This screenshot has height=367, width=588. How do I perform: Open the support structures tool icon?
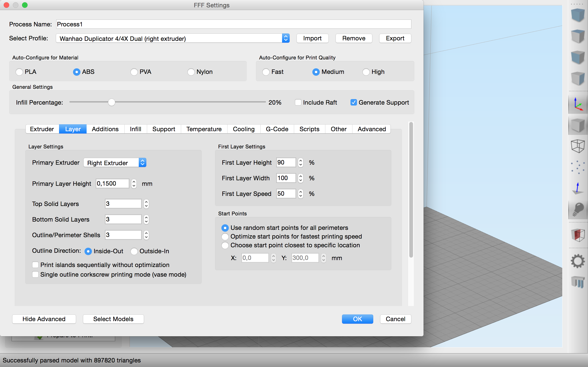(x=578, y=282)
